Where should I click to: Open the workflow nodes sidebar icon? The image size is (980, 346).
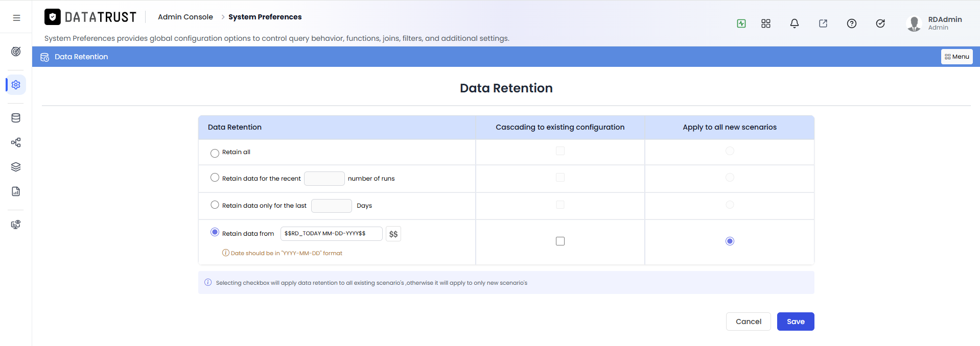(16, 142)
